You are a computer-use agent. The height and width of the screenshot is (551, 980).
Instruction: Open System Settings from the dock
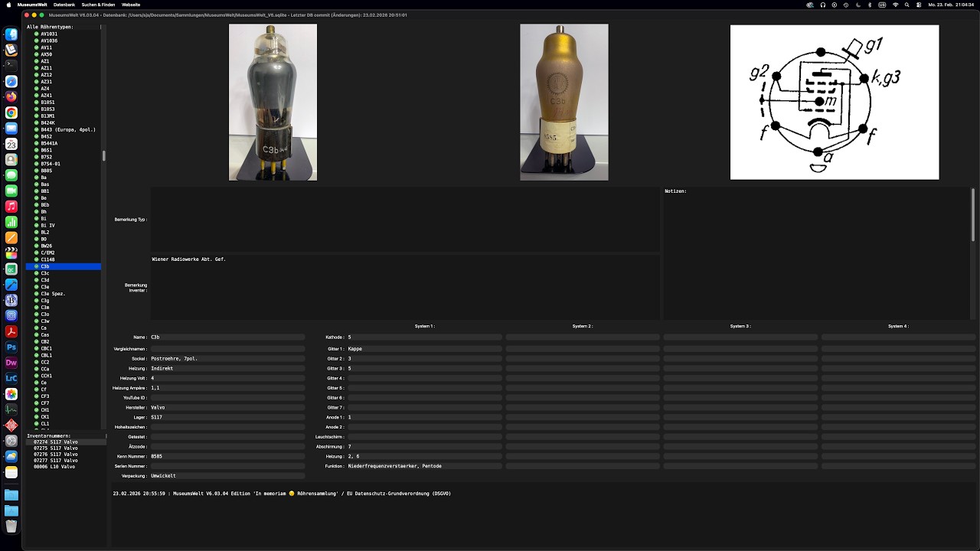(x=11, y=441)
